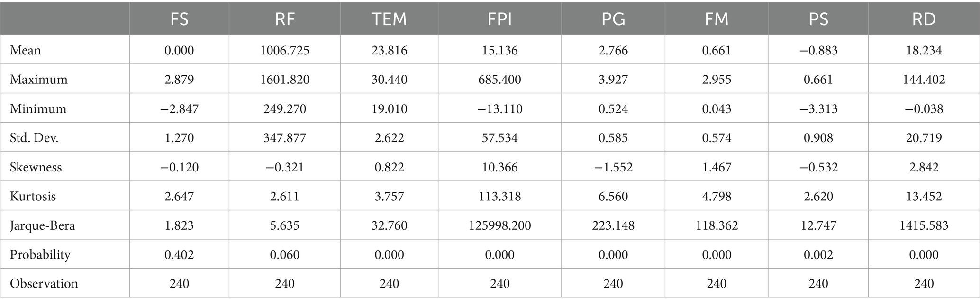980x306 pixels.
Task: Click the Jarque-Bera row label
Action: (x=43, y=225)
